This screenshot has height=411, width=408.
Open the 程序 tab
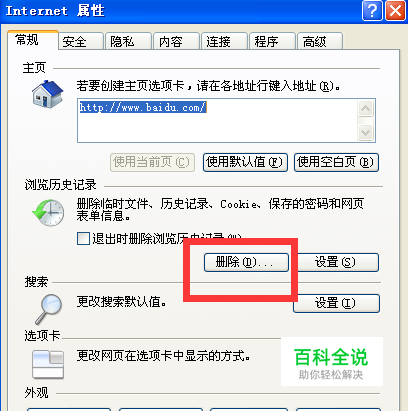tap(272, 42)
